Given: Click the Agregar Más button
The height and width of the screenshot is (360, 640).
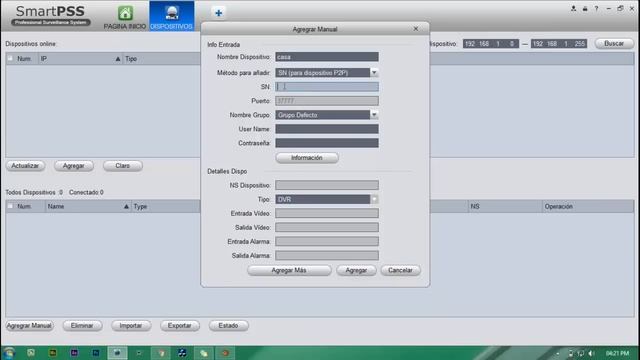Looking at the screenshot, I should [289, 270].
